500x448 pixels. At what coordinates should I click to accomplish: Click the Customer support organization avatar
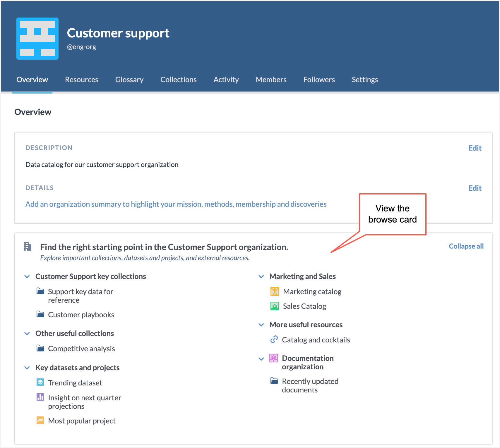pos(37,39)
